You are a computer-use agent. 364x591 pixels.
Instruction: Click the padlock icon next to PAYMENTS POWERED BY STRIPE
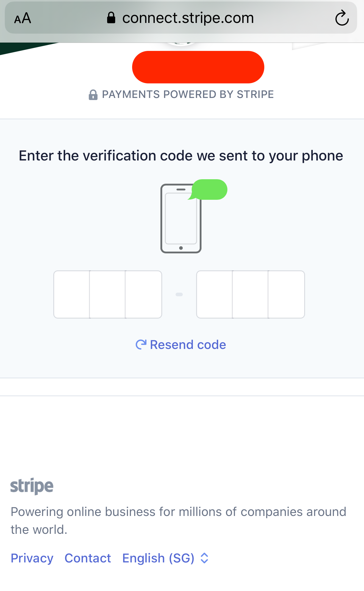coord(93,94)
